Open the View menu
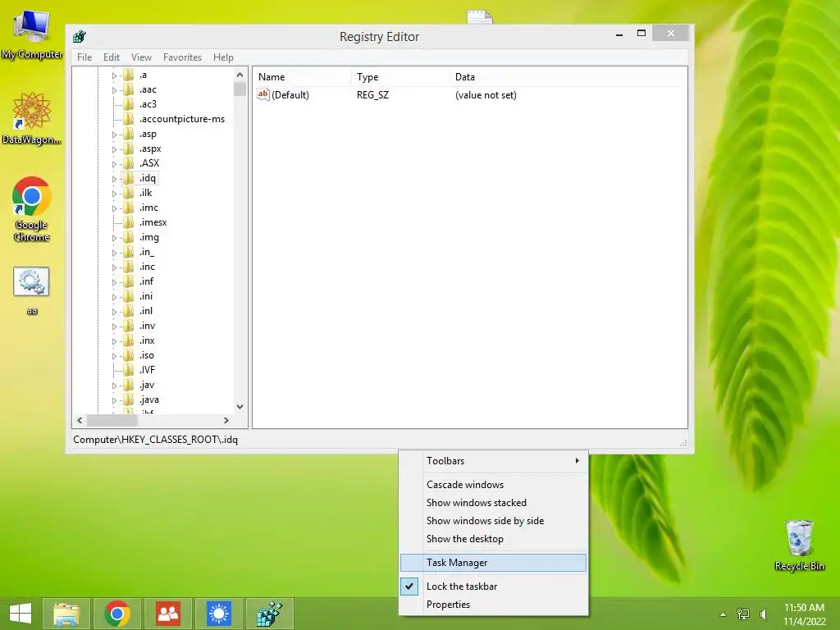This screenshot has height=630, width=840. pos(141,57)
